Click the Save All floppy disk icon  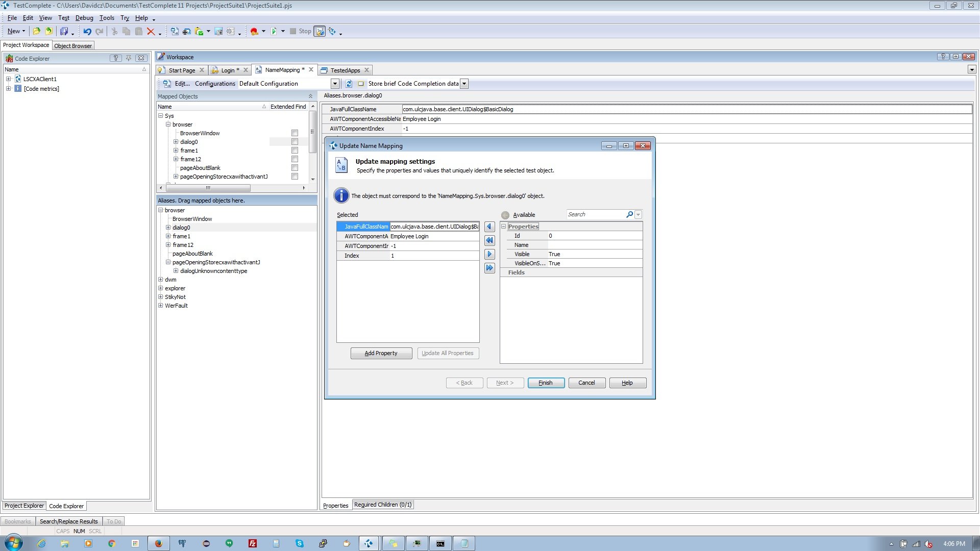[64, 31]
